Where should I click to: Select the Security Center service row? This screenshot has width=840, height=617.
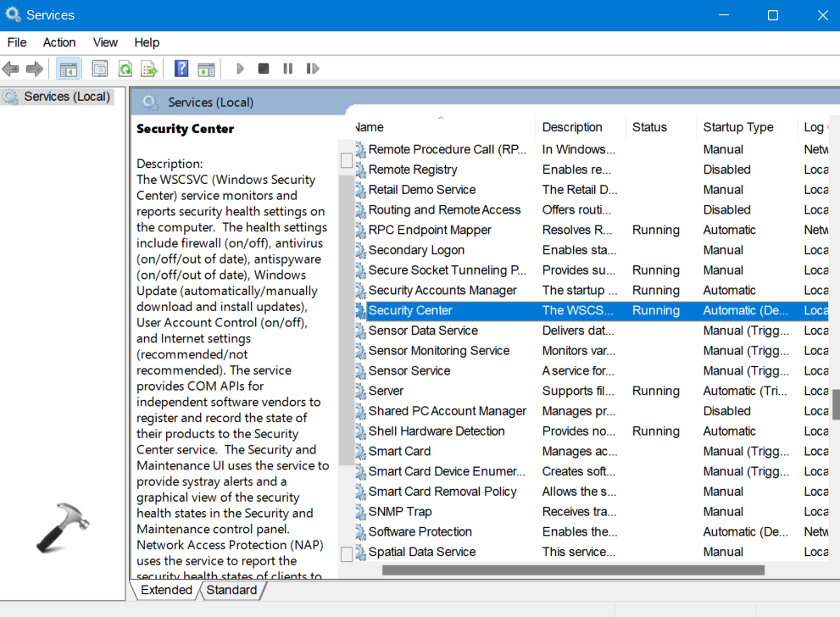(410, 310)
